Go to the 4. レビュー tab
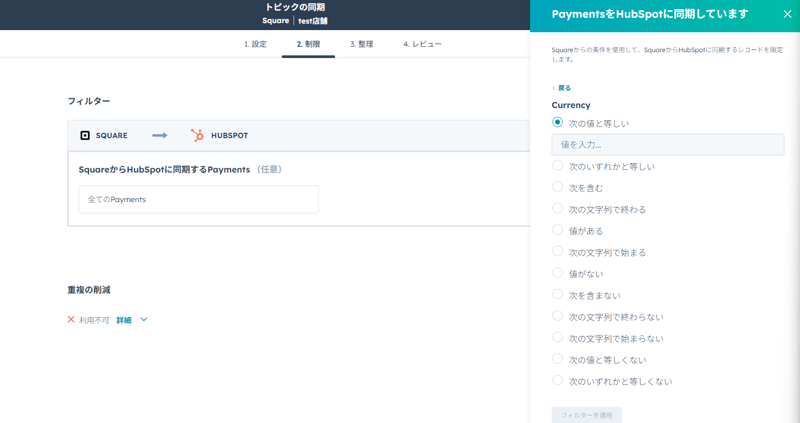This screenshot has width=800, height=423. coord(422,44)
